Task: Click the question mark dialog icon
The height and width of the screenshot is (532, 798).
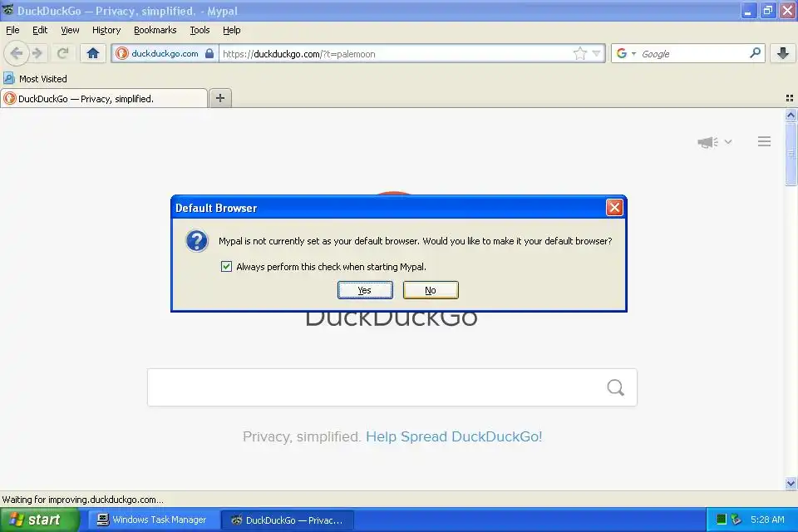Action: 196,241
